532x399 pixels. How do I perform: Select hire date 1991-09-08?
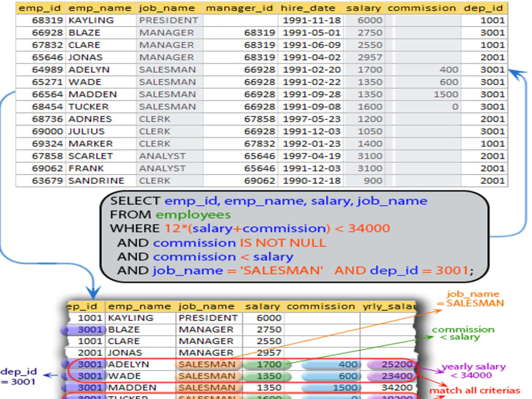[311, 106]
